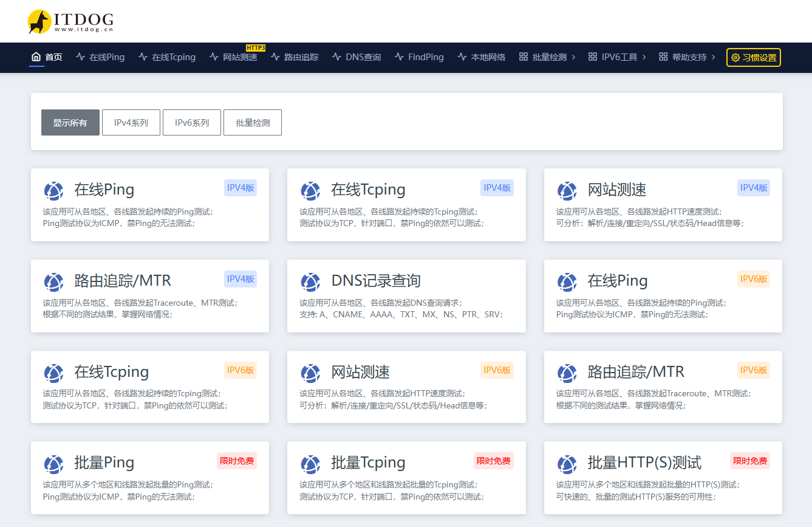Click the globe icon on IPV6 网站测速 card
This screenshot has height=527, width=812.
310,373
